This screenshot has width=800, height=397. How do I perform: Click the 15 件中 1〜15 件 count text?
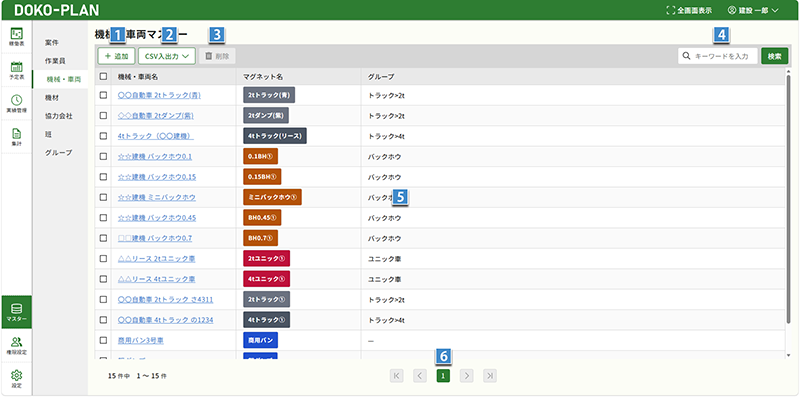click(x=137, y=376)
